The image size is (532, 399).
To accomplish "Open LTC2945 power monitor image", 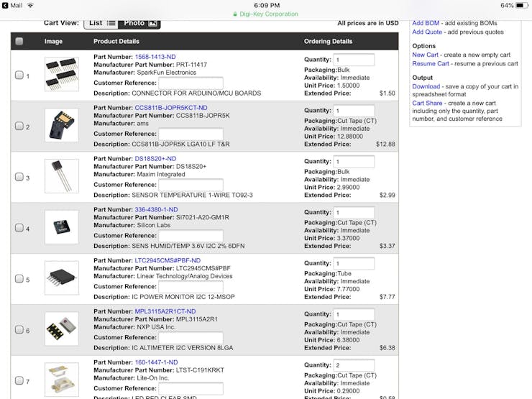I will point(62,278).
